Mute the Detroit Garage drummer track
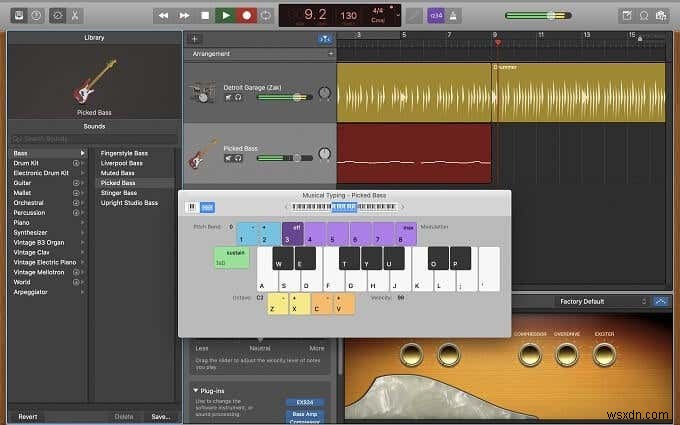Screen dimensions: 680x425 pyautogui.click(x=228, y=98)
